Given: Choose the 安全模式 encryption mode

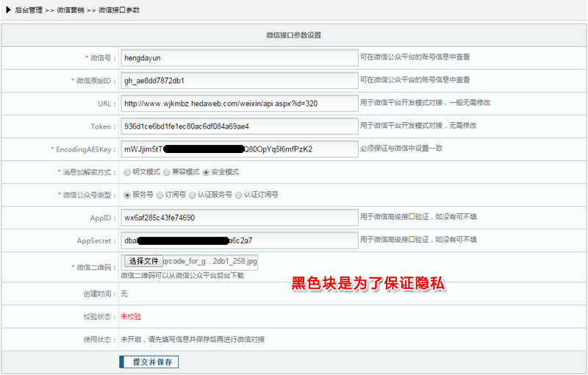Looking at the screenshot, I should [207, 172].
